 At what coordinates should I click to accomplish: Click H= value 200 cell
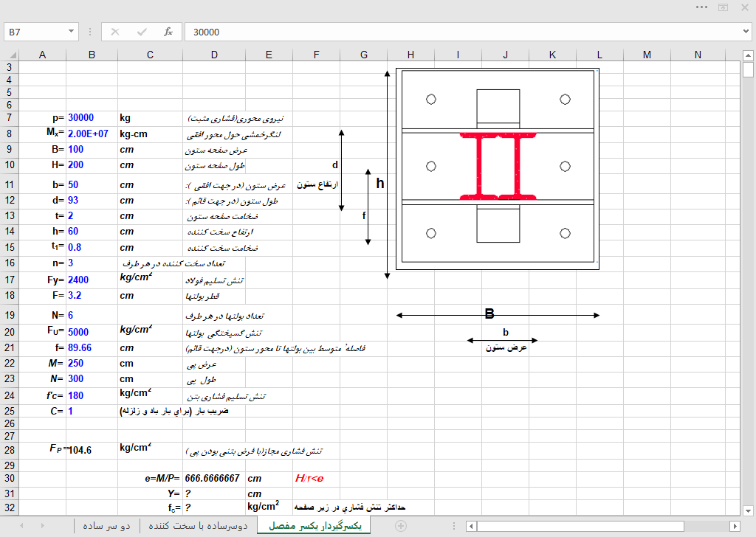[92, 165]
